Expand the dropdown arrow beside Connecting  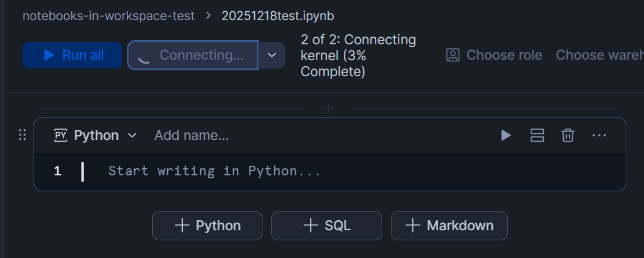[271, 55]
